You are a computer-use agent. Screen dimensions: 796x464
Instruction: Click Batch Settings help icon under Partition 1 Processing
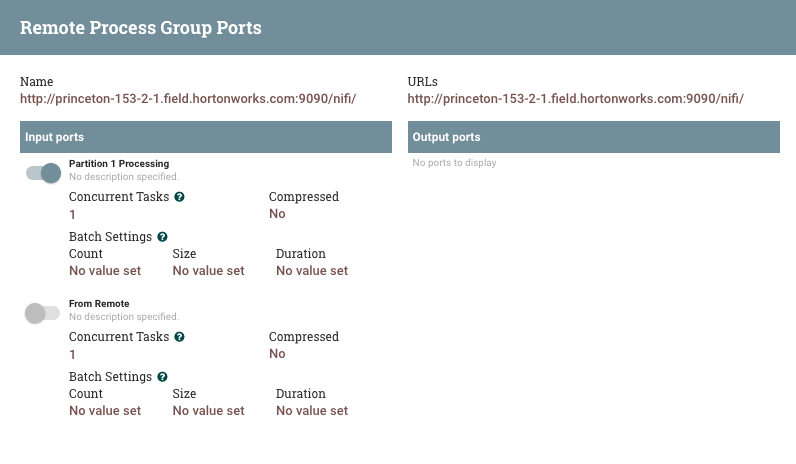pos(162,237)
